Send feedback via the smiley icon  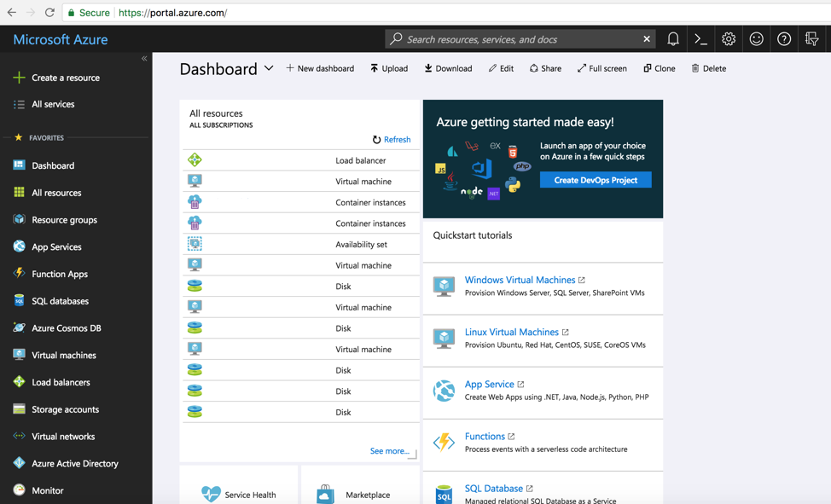click(x=756, y=39)
